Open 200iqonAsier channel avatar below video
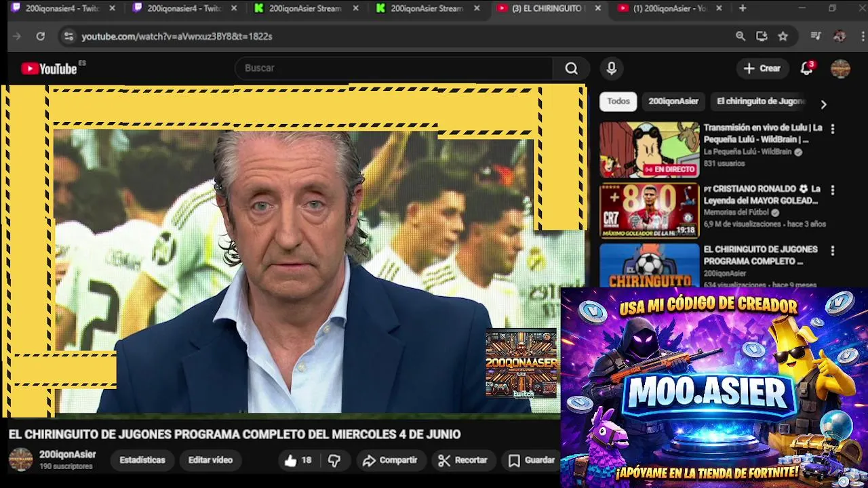Viewport: 868px width, 488px height. click(x=20, y=460)
